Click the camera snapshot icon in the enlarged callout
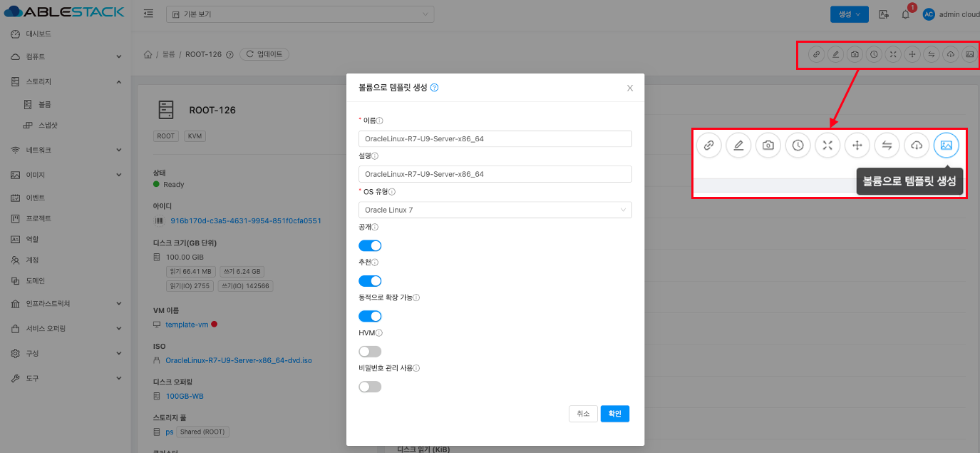 click(x=768, y=146)
